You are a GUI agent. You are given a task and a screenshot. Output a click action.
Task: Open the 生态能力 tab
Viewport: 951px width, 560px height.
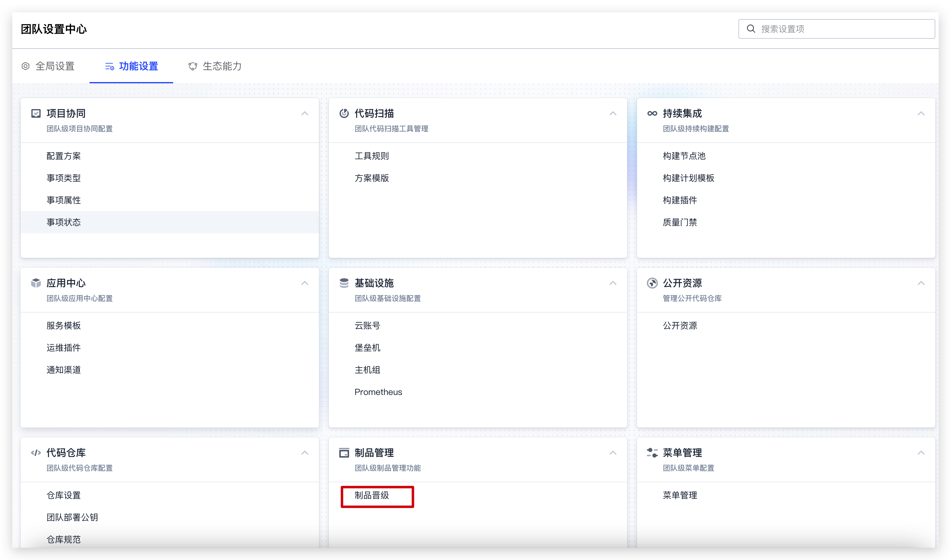pos(215,66)
